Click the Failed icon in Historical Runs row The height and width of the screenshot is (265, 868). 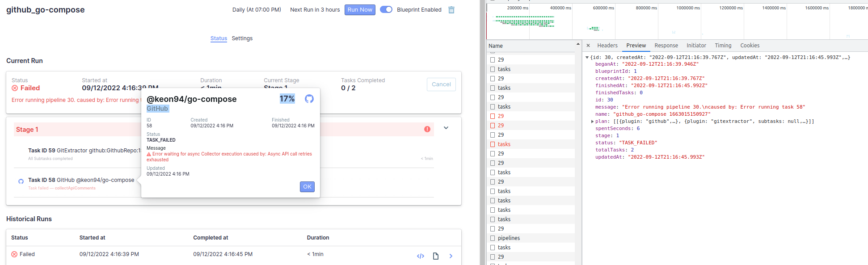tap(14, 254)
